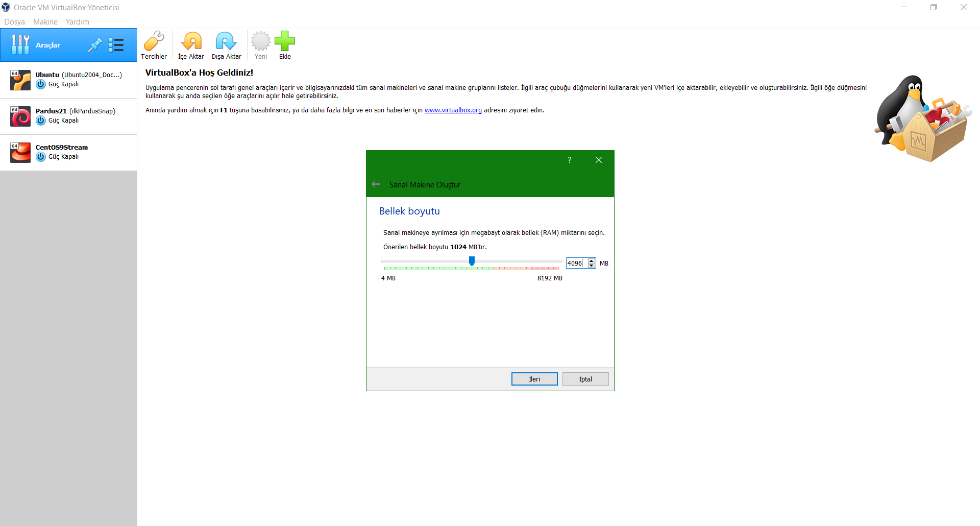Click the İptal button
This screenshot has height=526, width=980.
[x=585, y=379]
